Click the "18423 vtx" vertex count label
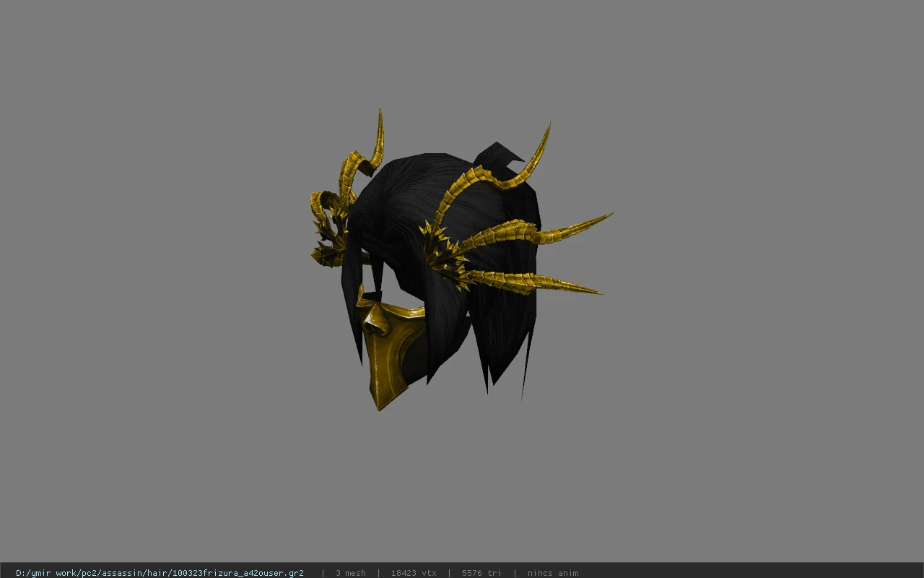Image resolution: width=924 pixels, height=578 pixels. tap(414, 573)
